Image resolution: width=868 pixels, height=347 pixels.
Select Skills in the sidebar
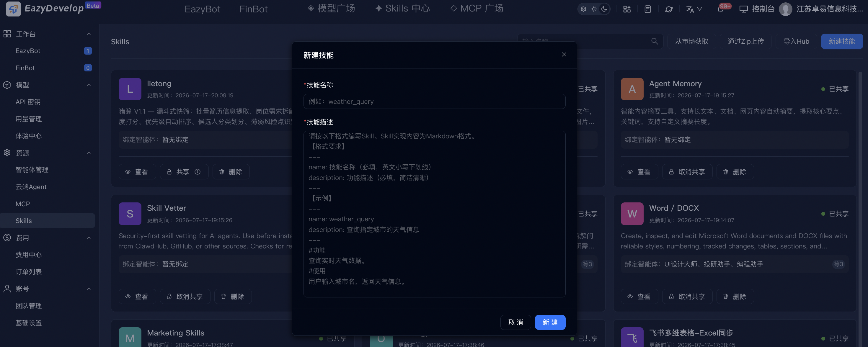(x=48, y=221)
